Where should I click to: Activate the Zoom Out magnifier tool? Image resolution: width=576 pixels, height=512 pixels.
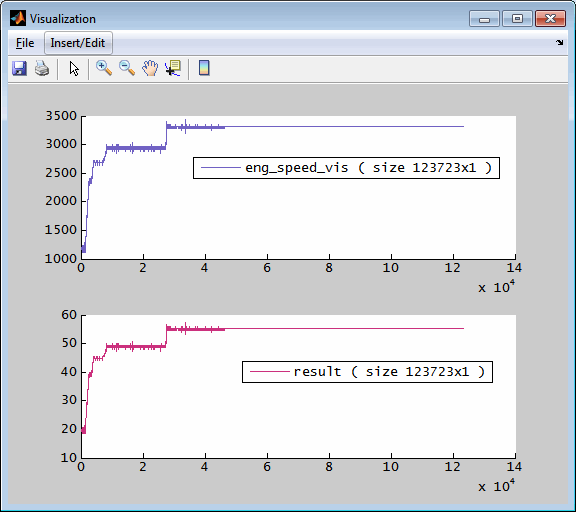[127, 69]
